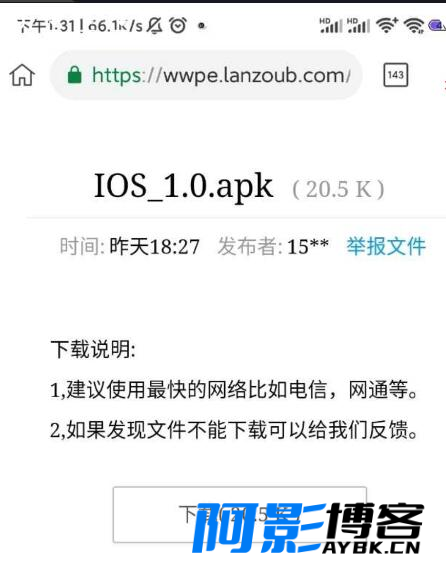The height and width of the screenshot is (564, 446).
Task: Click the green padlock security icon
Action: click(x=75, y=75)
